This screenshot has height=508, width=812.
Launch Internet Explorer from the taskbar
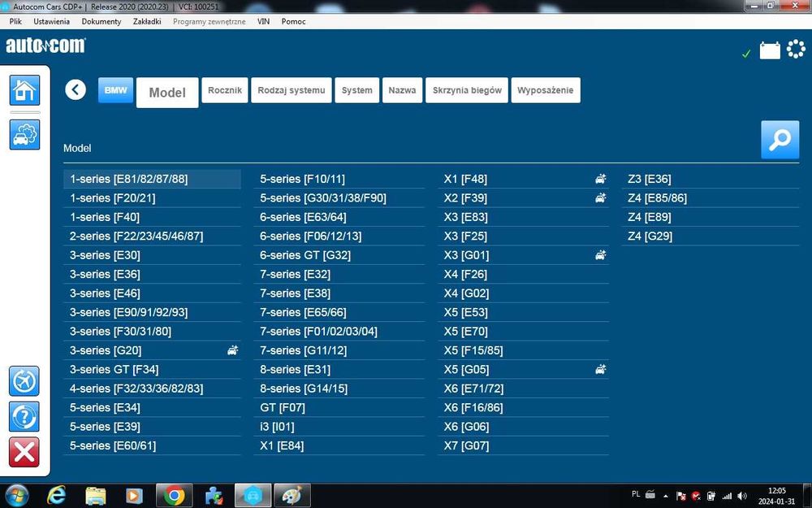pyautogui.click(x=56, y=496)
